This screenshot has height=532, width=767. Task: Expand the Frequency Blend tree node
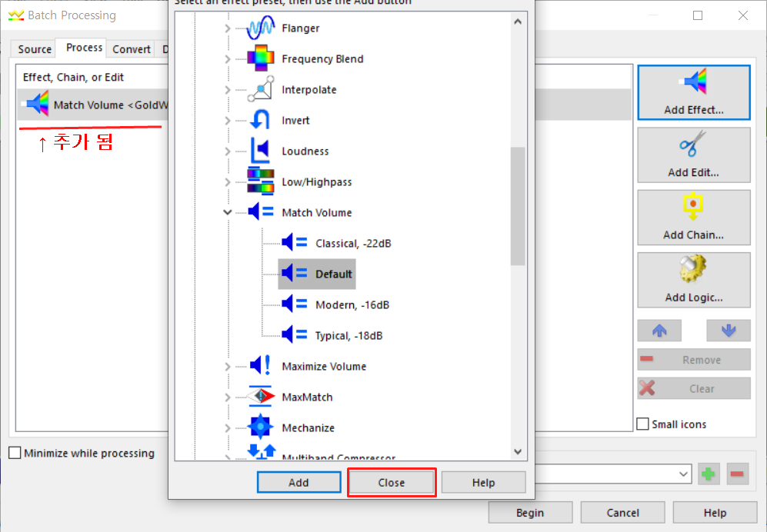pos(228,59)
